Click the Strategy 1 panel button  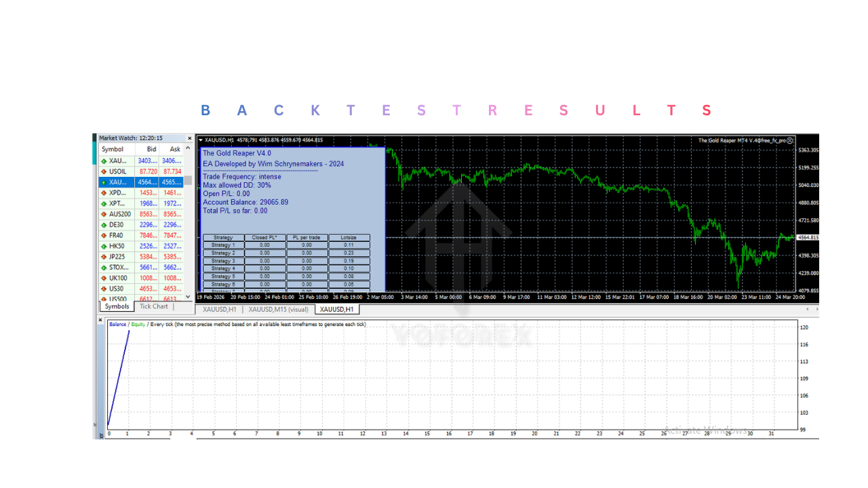pyautogui.click(x=223, y=245)
